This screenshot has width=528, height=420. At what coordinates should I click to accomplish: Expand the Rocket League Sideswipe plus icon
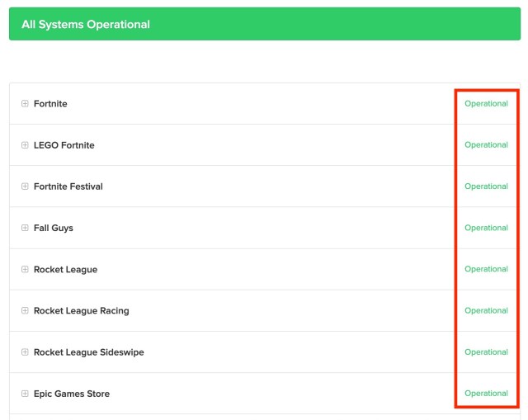(25, 352)
